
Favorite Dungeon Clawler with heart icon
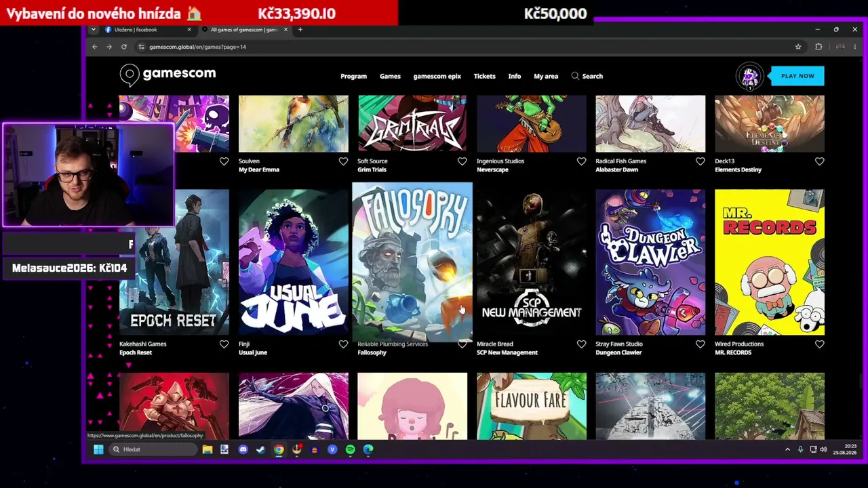click(701, 344)
